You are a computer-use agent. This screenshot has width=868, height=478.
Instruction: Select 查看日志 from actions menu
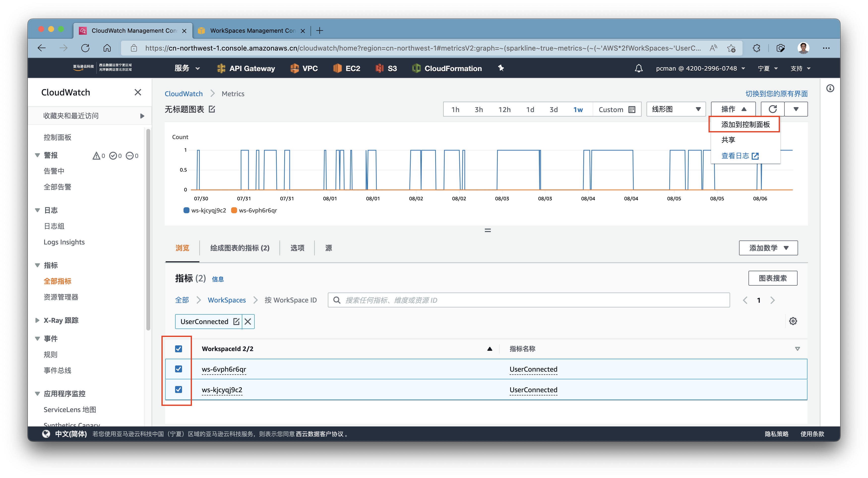coord(740,156)
